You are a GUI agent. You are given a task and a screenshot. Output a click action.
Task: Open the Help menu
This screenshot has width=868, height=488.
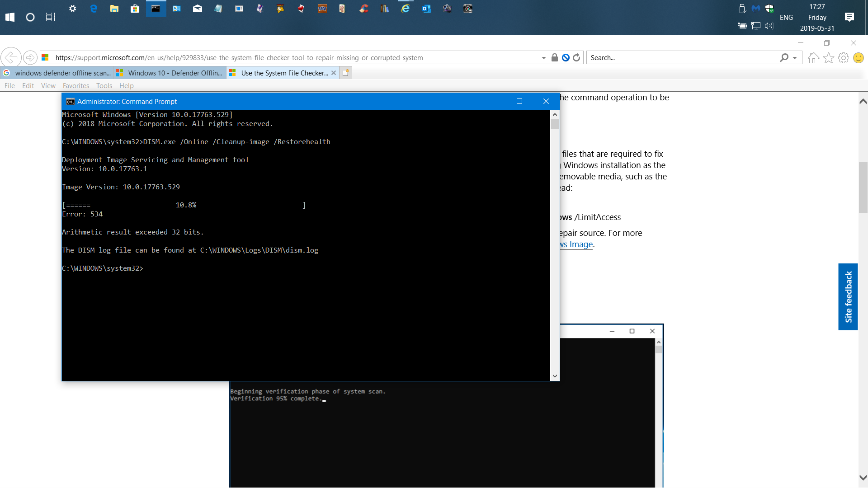[127, 86]
